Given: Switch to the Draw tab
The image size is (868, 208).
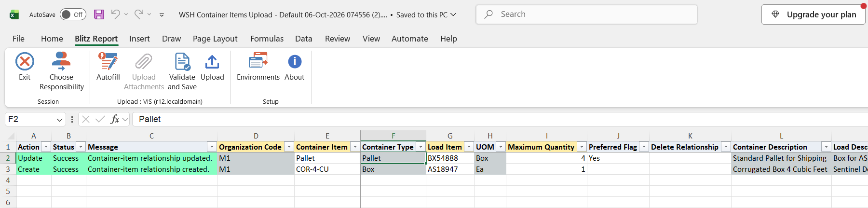Looking at the screenshot, I should (x=171, y=39).
